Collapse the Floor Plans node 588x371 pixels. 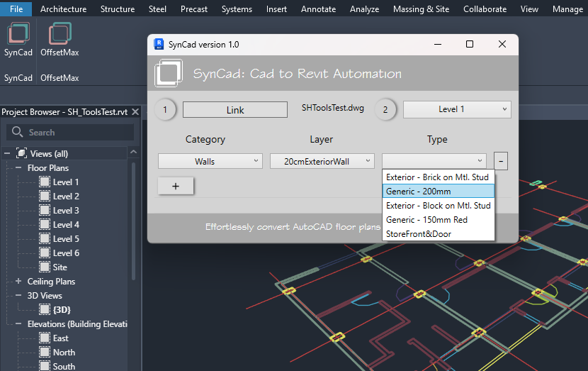pyautogui.click(x=18, y=167)
